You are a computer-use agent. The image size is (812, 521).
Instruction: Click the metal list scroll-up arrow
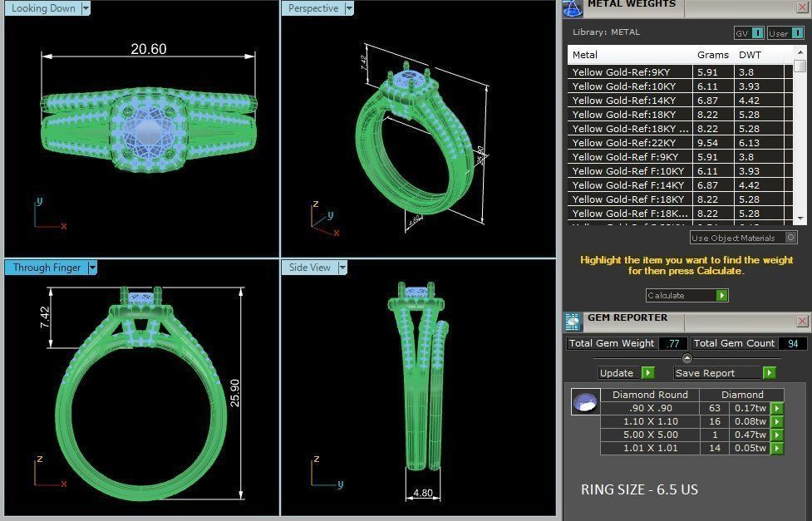pos(800,52)
